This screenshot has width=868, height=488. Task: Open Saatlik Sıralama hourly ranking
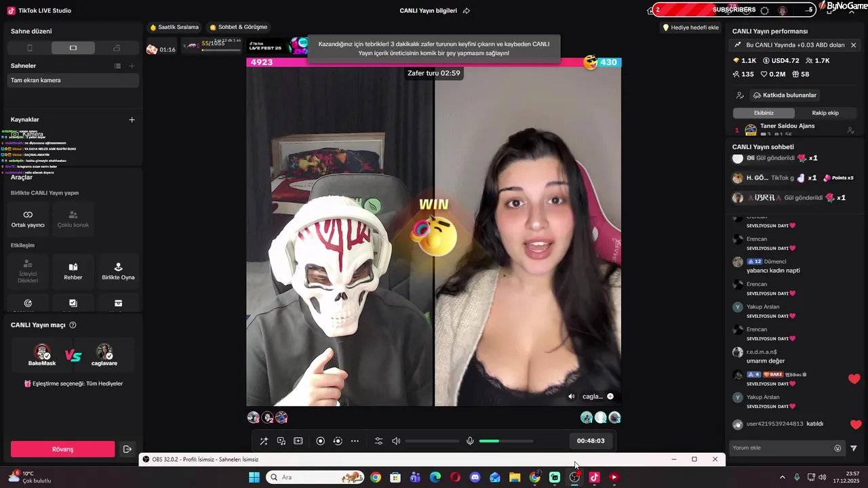pyautogui.click(x=175, y=27)
